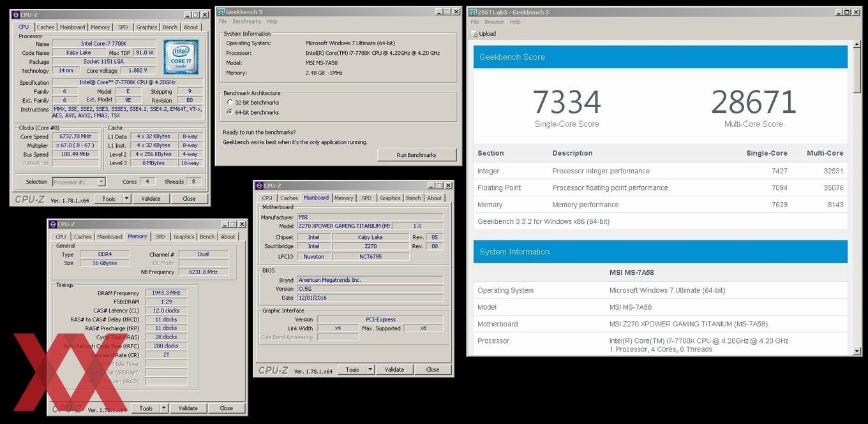The image size is (868, 424).
Task: Switch to the Graphics tab in the CPU-Z CPU window
Action: tap(146, 27)
